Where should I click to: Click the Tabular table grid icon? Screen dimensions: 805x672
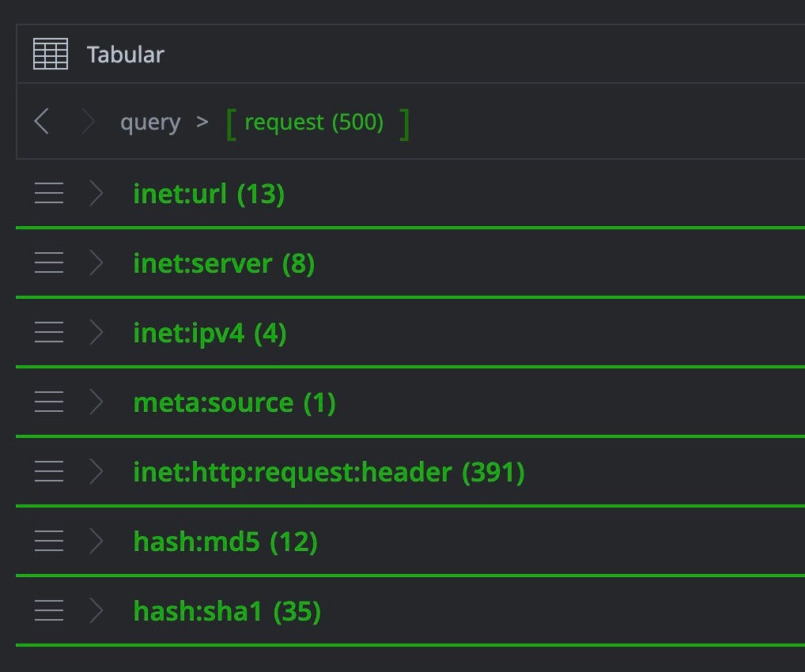(51, 55)
